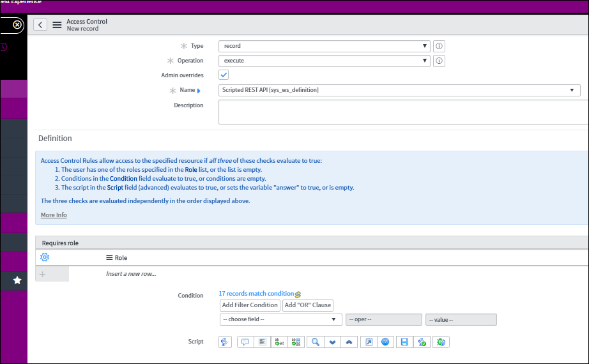Click the circled X icon in sidebar
Image resolution: width=589 pixels, height=364 pixels.
[17, 25]
